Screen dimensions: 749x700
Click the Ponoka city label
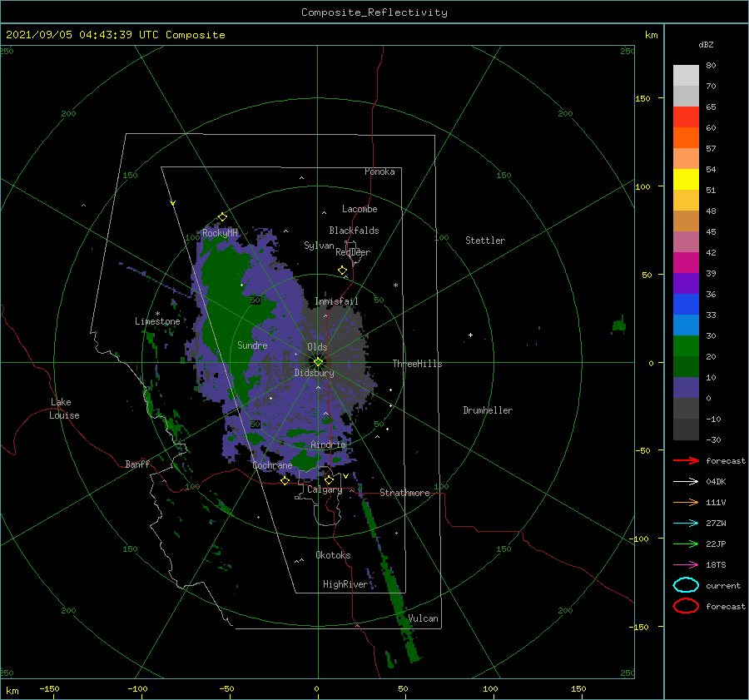pyautogui.click(x=379, y=171)
